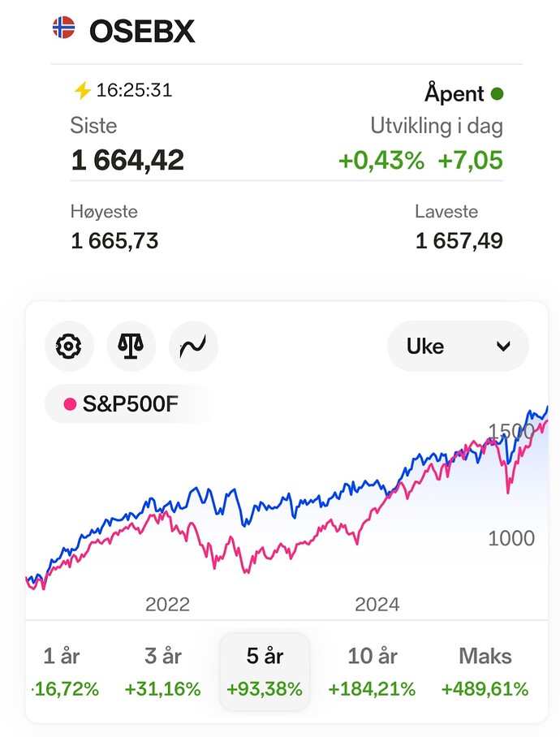Click the Siste price 1 664,42
This screenshot has height=737, width=560.
click(127, 160)
